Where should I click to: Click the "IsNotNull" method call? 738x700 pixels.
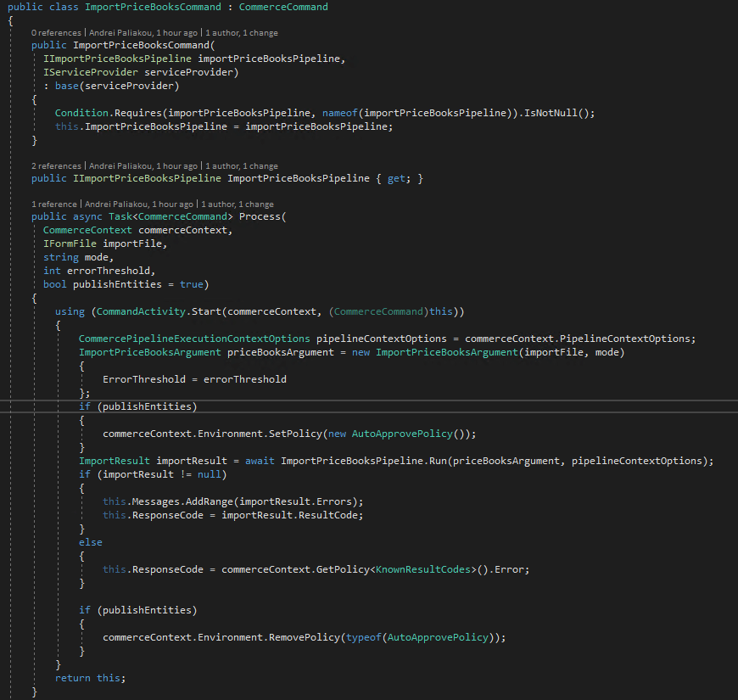pyautogui.click(x=551, y=113)
